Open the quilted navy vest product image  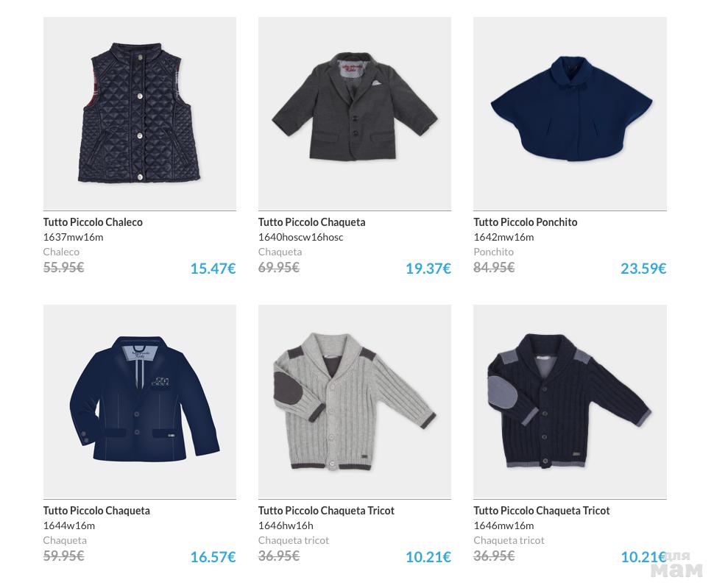(140, 113)
